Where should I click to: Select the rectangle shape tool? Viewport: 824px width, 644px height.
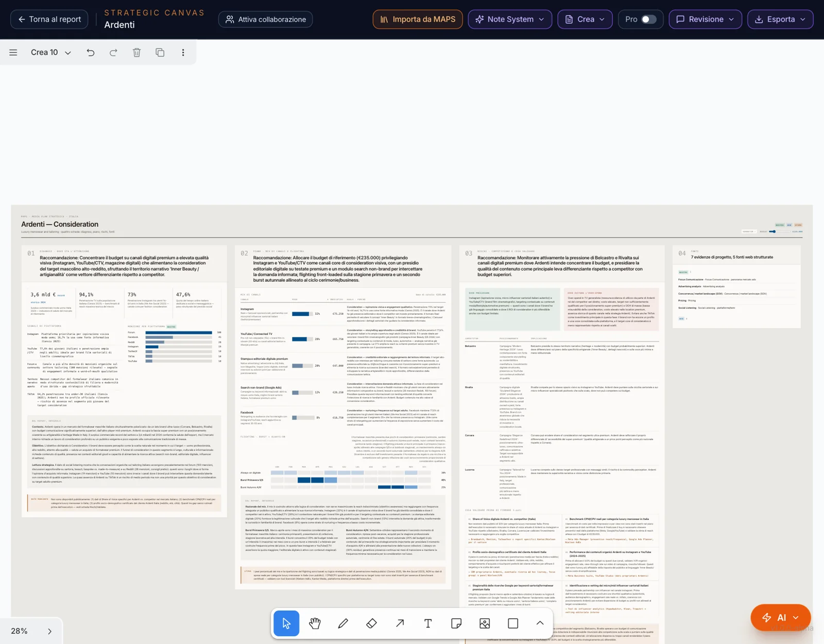pyautogui.click(x=513, y=623)
